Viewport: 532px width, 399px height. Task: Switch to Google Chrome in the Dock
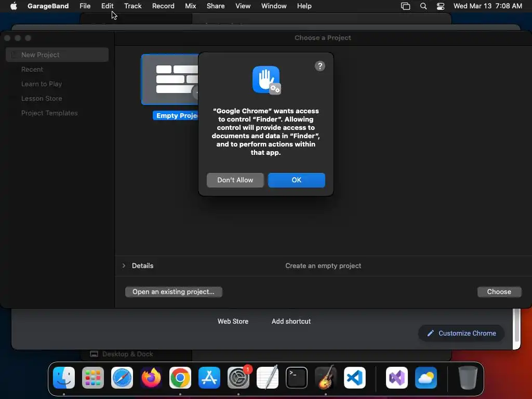pyautogui.click(x=180, y=378)
